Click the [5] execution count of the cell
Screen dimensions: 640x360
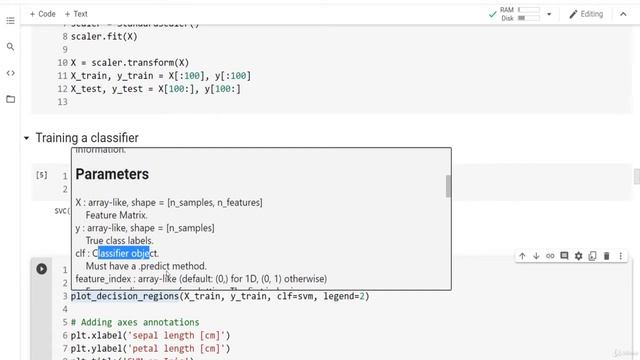pos(42,175)
